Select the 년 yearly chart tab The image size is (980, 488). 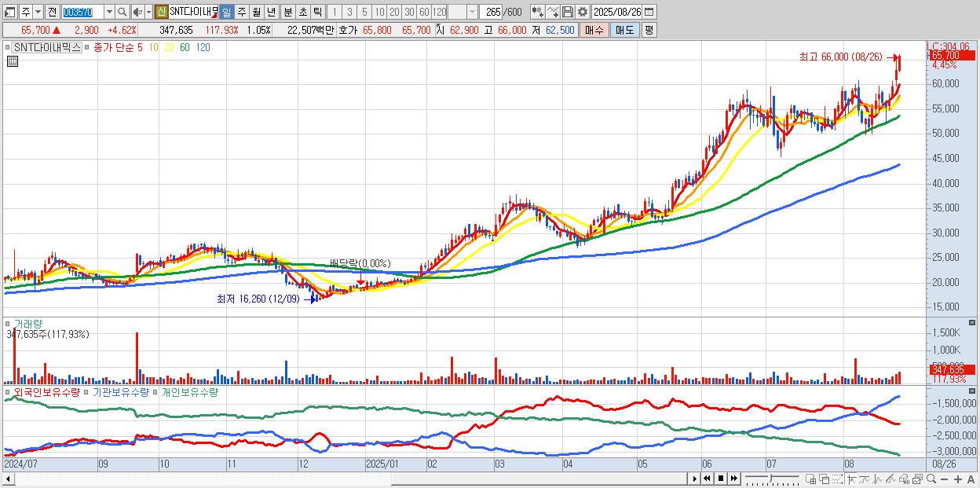click(271, 12)
